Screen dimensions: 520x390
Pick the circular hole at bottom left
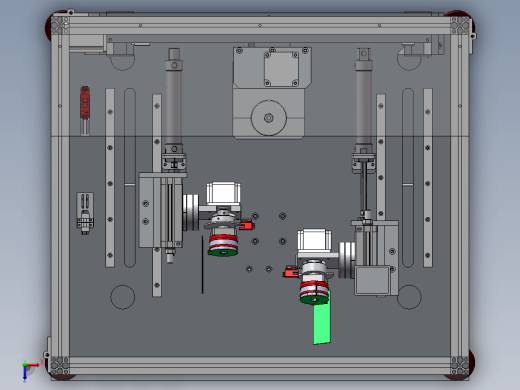pyautogui.click(x=123, y=297)
